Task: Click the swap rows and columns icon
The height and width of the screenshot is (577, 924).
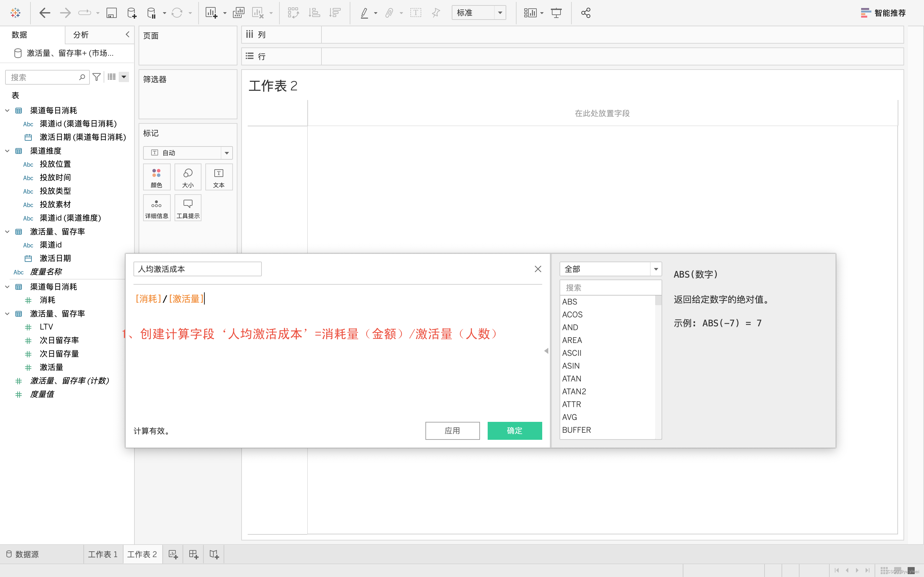Action: pyautogui.click(x=293, y=13)
